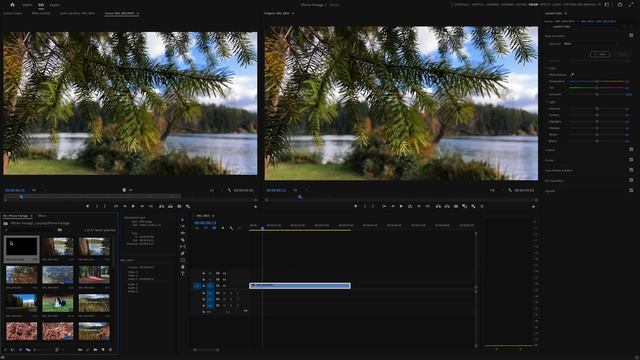
Task: Select the Pen tool
Action: [182, 253]
